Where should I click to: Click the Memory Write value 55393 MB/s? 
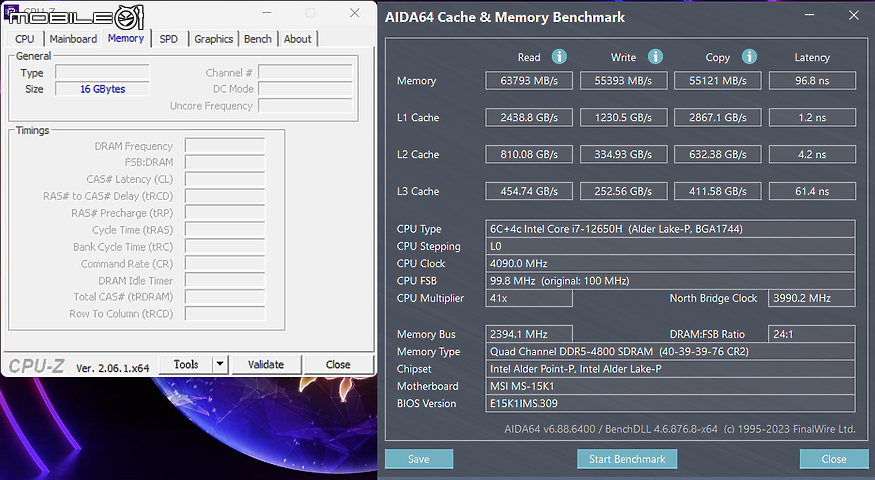pyautogui.click(x=623, y=80)
